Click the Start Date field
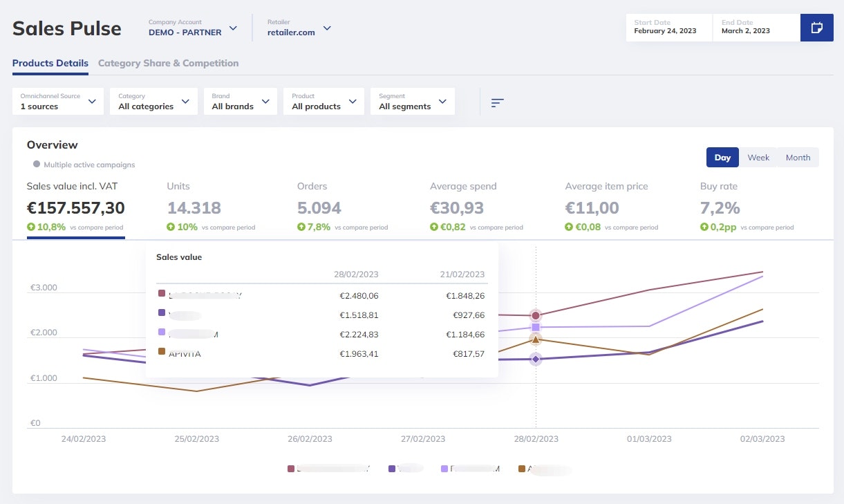 (668, 28)
